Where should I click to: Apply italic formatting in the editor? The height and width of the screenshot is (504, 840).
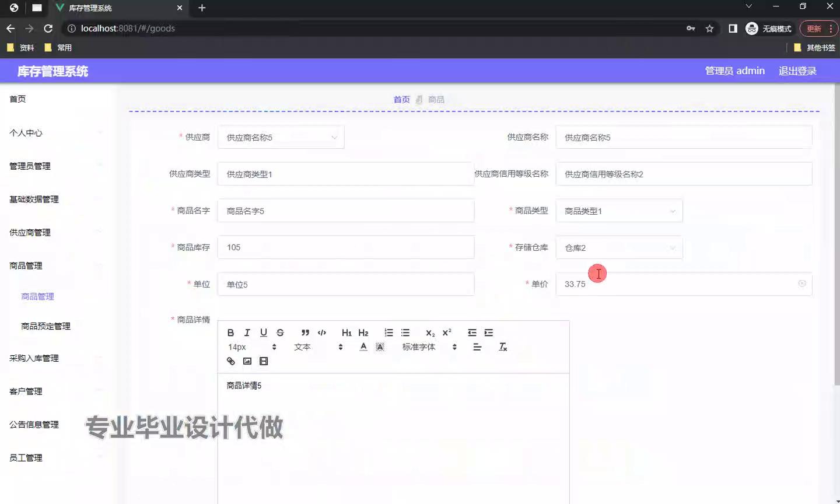point(247,332)
